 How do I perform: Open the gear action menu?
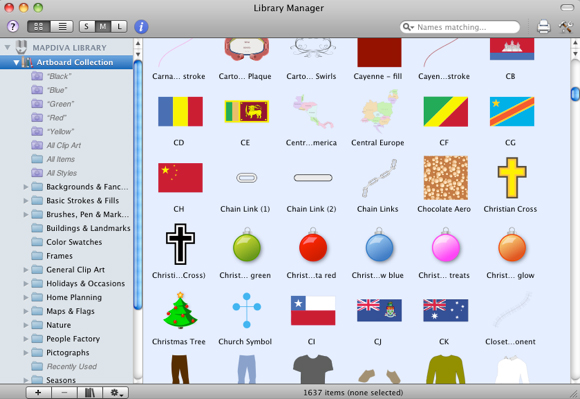click(115, 392)
